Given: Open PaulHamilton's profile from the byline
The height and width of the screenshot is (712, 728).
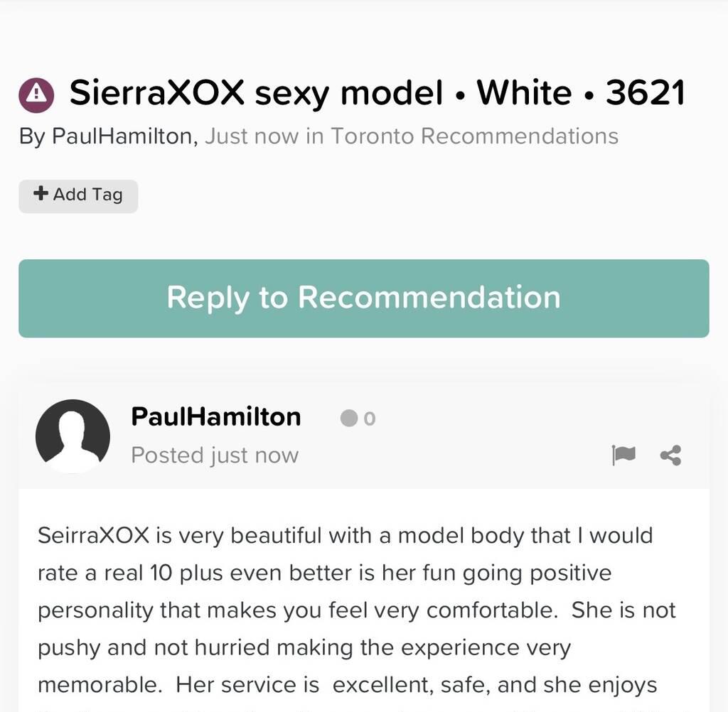Looking at the screenshot, I should tap(122, 136).
